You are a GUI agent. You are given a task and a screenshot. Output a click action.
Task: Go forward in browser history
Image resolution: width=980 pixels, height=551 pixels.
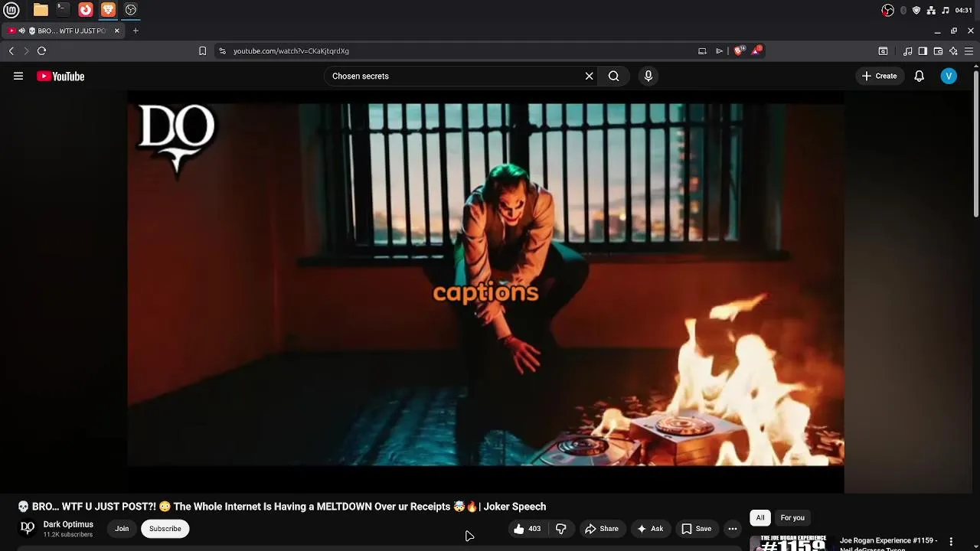[26, 51]
